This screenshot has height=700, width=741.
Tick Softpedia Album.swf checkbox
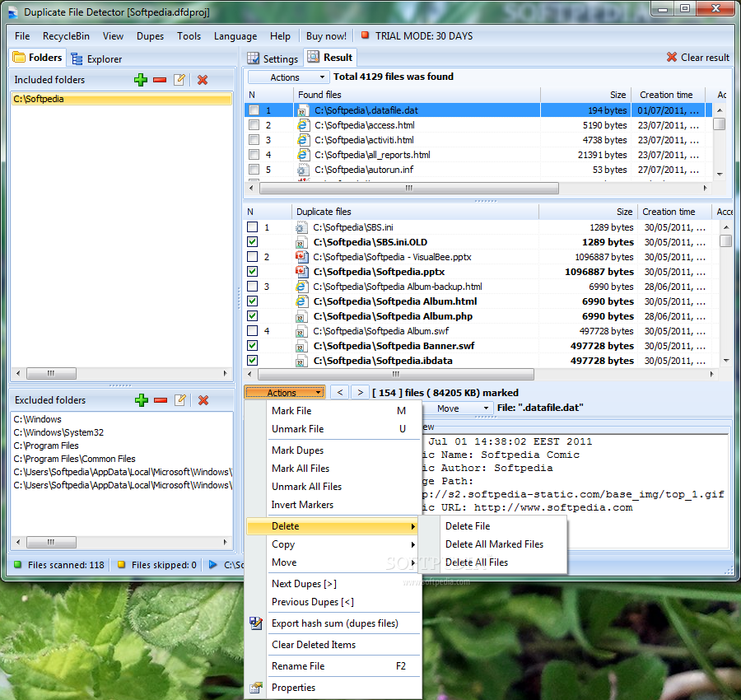[253, 331]
